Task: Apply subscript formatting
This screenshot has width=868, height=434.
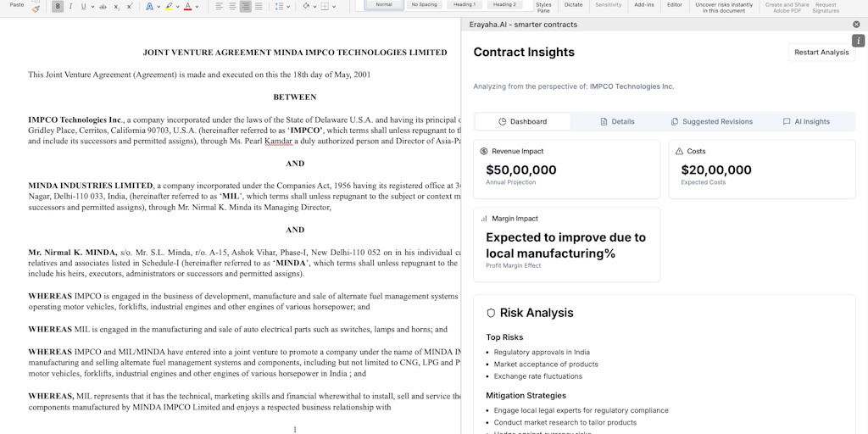Action: click(116, 7)
